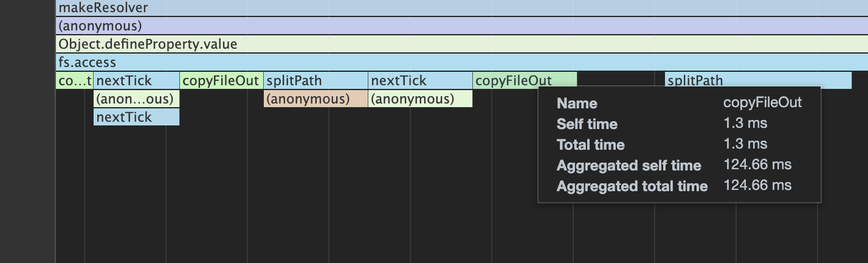Click the highlighted copyFileOut frame by the tooltip
Viewport: 868px width, 263px height.
click(x=525, y=80)
